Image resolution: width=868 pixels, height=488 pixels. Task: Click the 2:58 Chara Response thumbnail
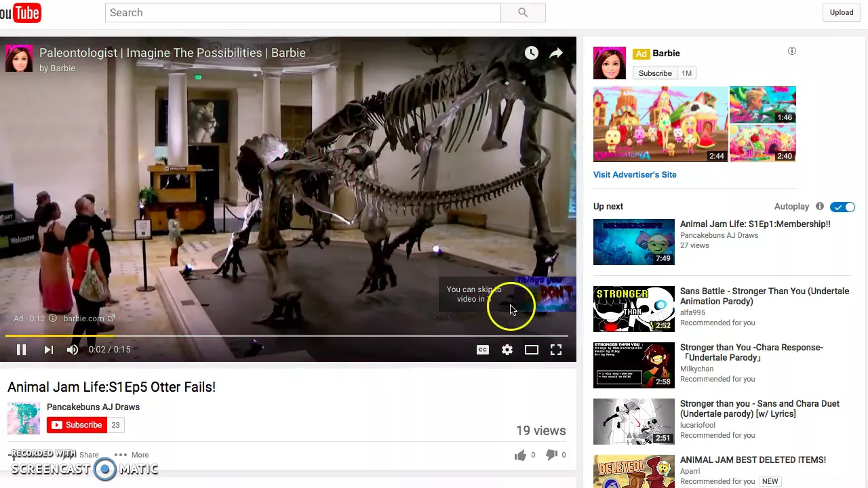[x=634, y=365]
